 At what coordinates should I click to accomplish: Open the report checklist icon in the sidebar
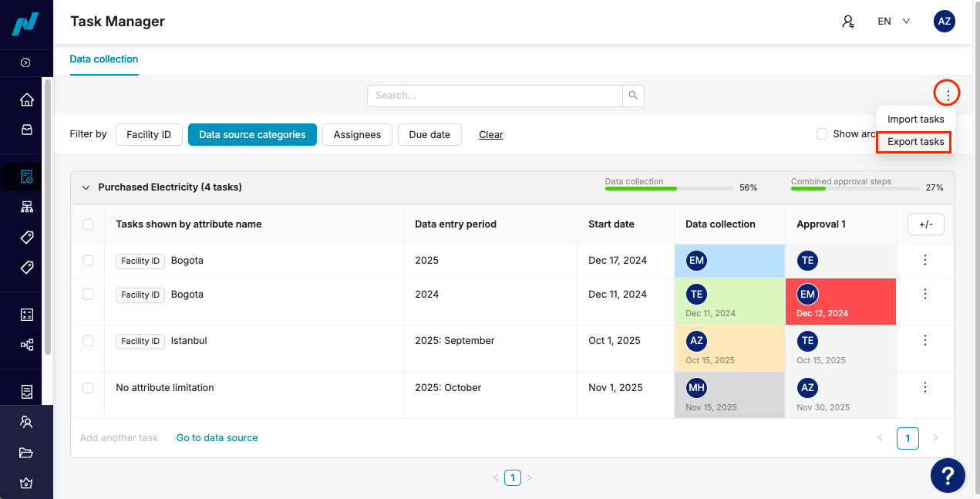click(x=27, y=392)
